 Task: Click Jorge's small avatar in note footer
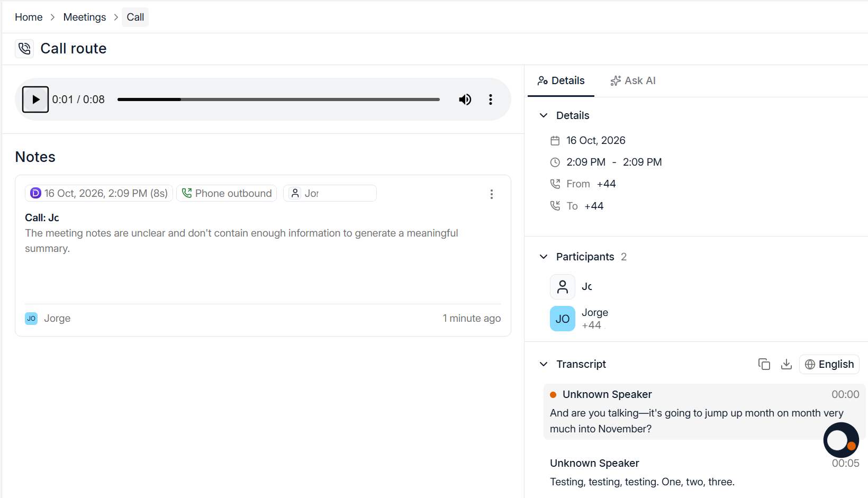click(x=31, y=318)
